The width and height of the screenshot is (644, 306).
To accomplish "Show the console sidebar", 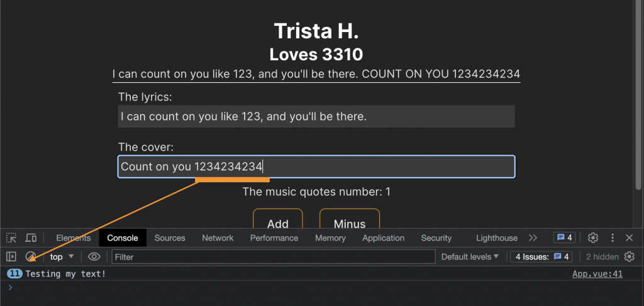I will pyautogui.click(x=11, y=256).
